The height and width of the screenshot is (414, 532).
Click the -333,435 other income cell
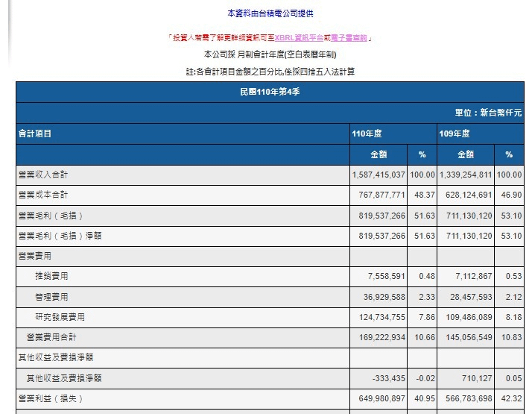click(387, 378)
